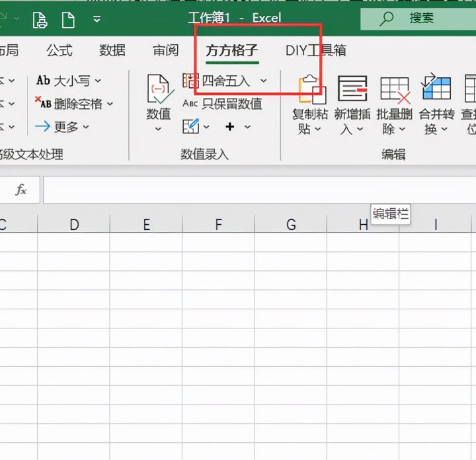The height and width of the screenshot is (460, 476).
Task: Open the DIY工具箱 tab
Action: pyautogui.click(x=316, y=50)
